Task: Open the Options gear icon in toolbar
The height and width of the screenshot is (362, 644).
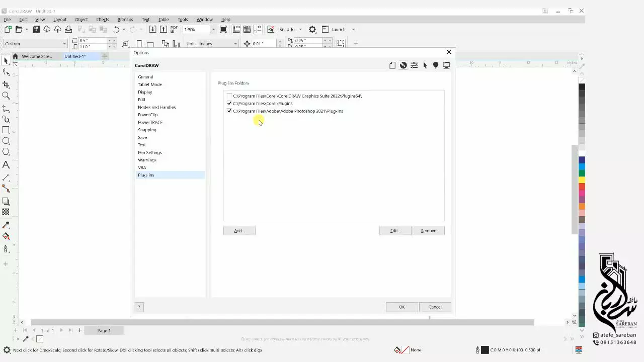Action: pos(312,29)
